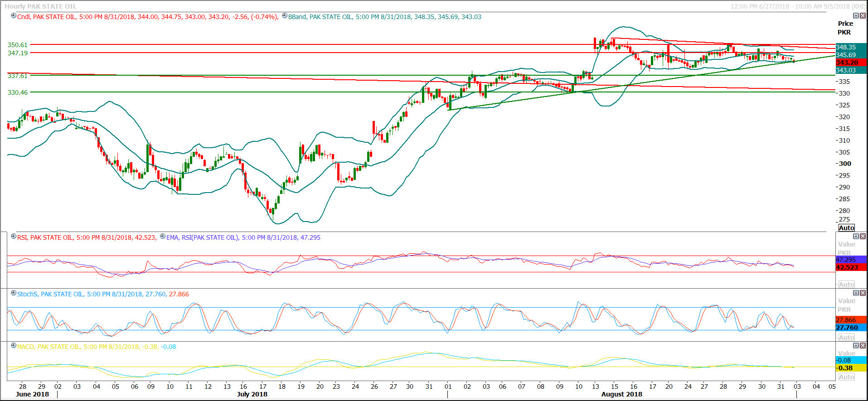This screenshot has height=401, width=868.
Task: Maximize the RSI indicator pane
Action: [x=856, y=237]
